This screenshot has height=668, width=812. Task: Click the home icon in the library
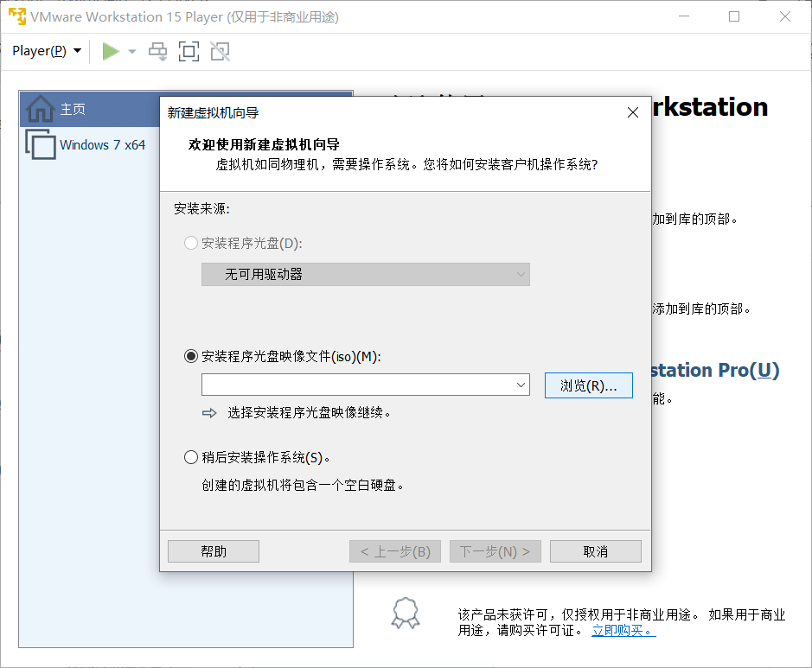point(40,109)
